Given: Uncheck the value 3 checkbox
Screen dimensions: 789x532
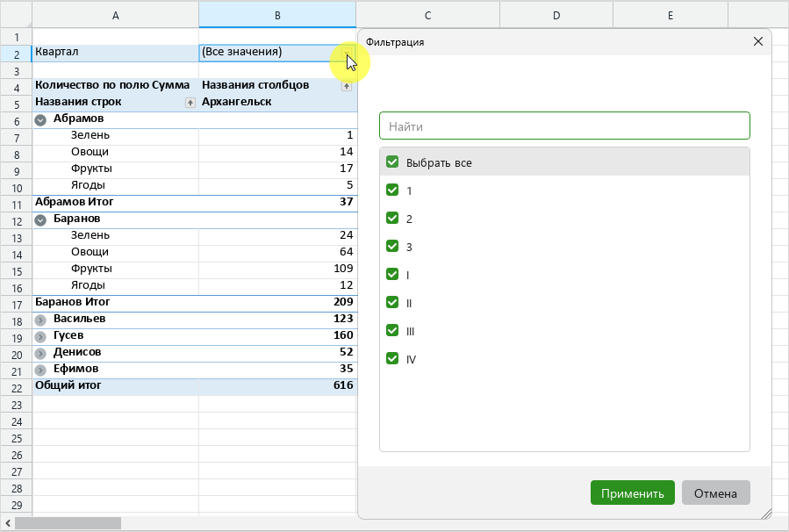Looking at the screenshot, I should point(392,246).
